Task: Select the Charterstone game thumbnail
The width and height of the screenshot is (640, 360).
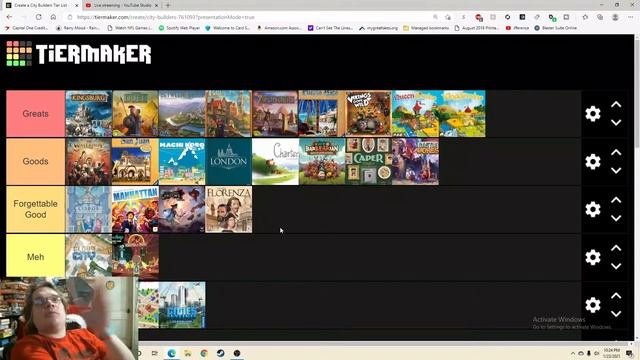Action: [x=275, y=162]
